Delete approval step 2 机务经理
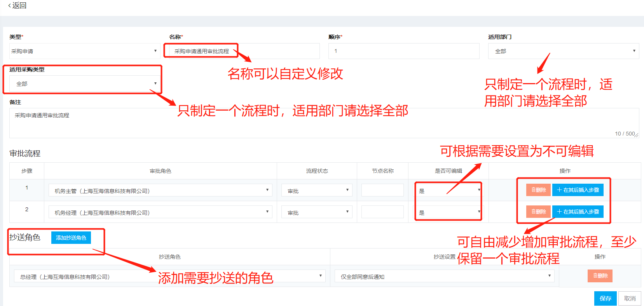Screen dimensions: 644x306 click(538, 212)
